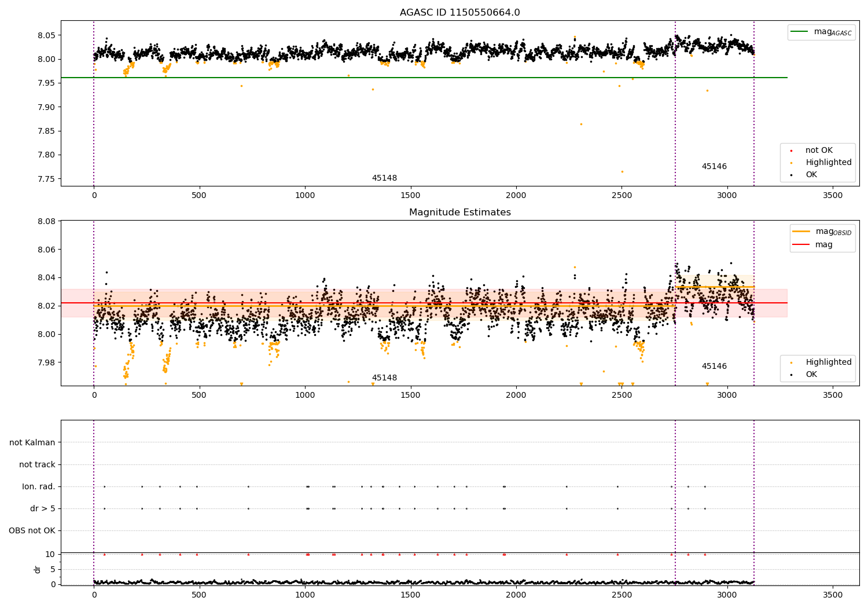The height and width of the screenshot is (608, 868).
Task: Select the 45148 label in the top plot
Action: coord(384,178)
